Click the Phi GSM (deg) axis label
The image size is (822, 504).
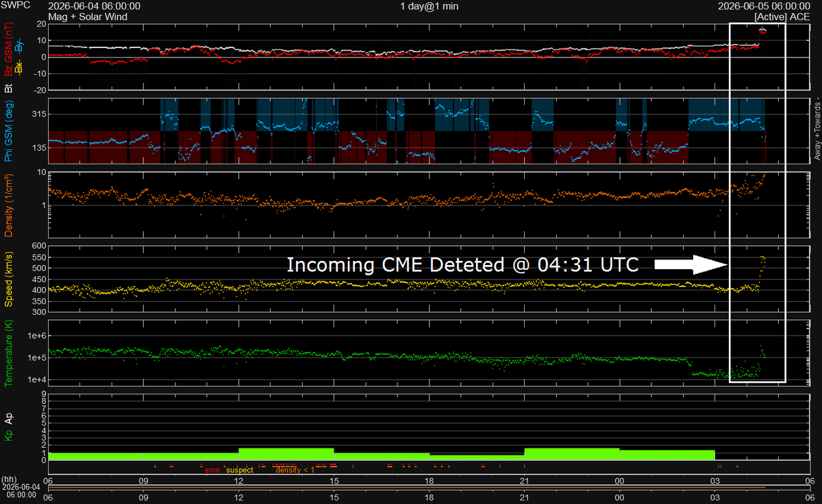click(x=9, y=131)
